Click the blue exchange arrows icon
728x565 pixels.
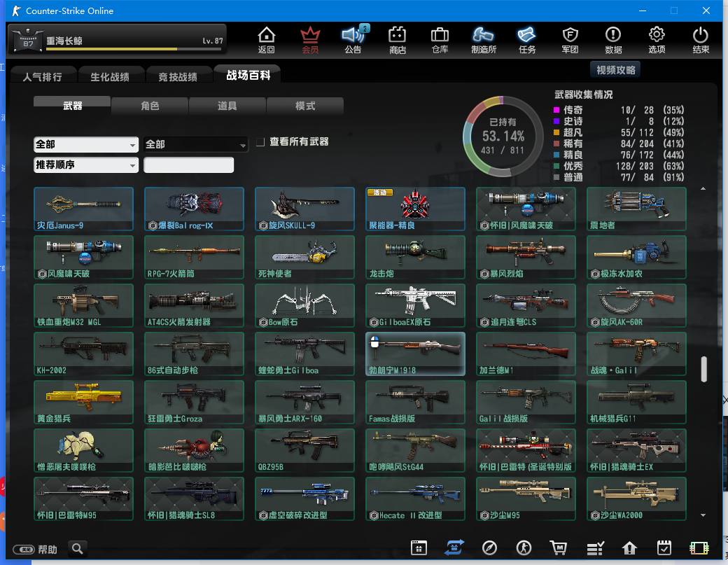[x=454, y=547]
